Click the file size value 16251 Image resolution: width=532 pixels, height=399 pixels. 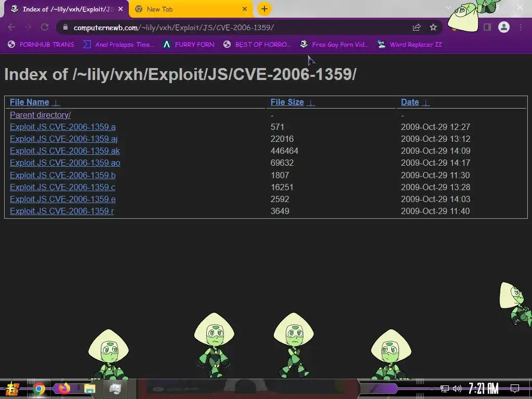coord(282,187)
